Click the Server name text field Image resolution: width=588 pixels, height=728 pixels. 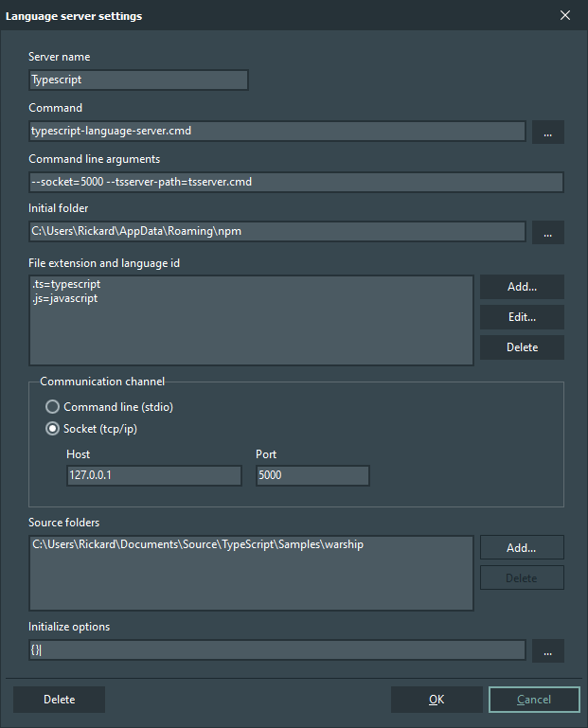[x=138, y=80]
